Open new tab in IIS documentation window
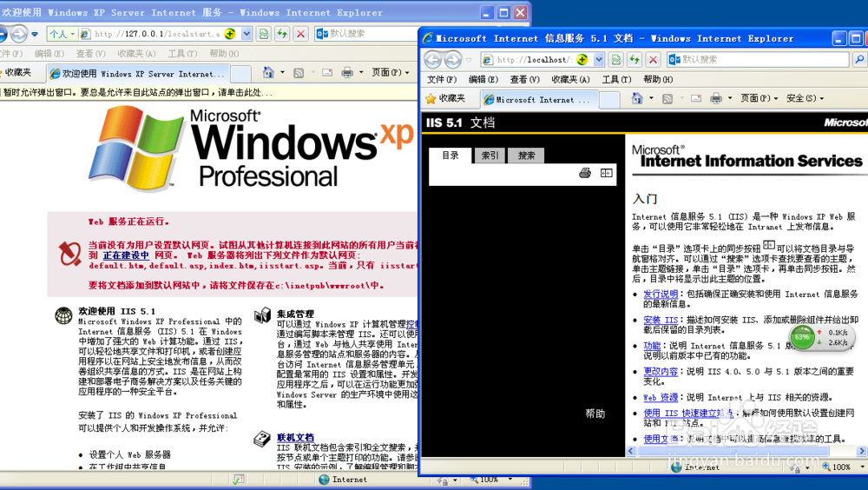868x490 pixels. click(x=609, y=100)
